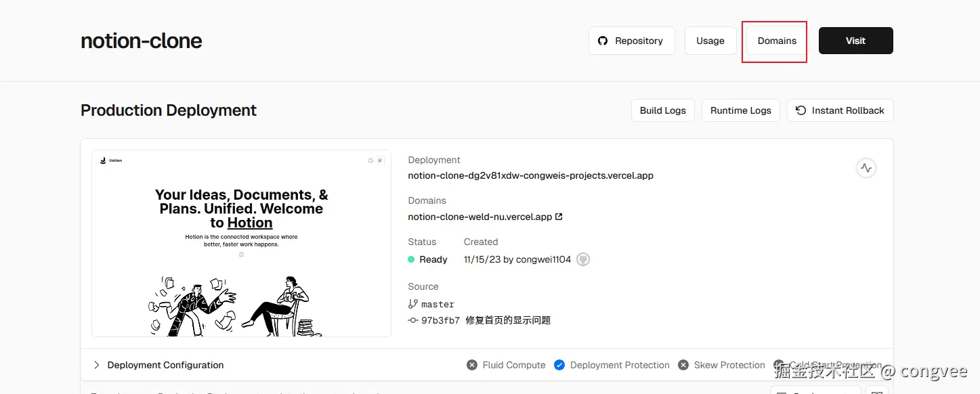Click the Instant Rollback circular arrow icon
Viewport: 980px width, 394px height.
[x=801, y=110]
